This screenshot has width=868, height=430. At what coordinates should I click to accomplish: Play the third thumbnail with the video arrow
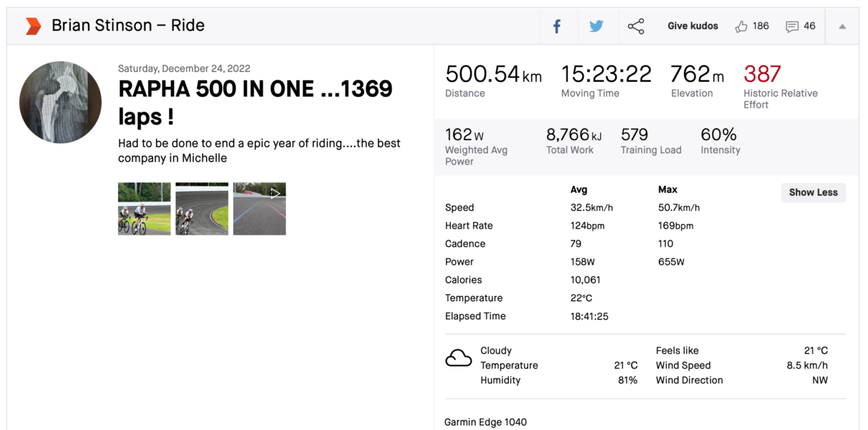259,209
